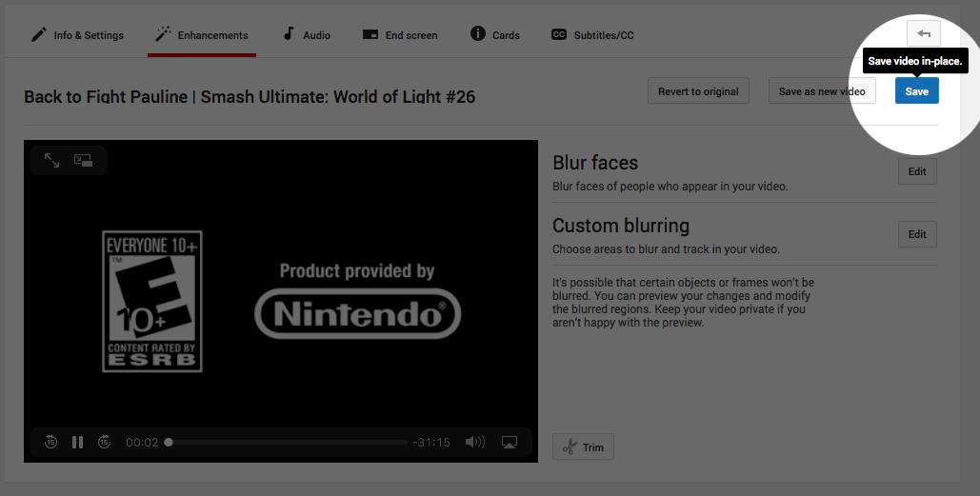Click the elapsed time 00:02
The image size is (980, 496).
pos(142,443)
